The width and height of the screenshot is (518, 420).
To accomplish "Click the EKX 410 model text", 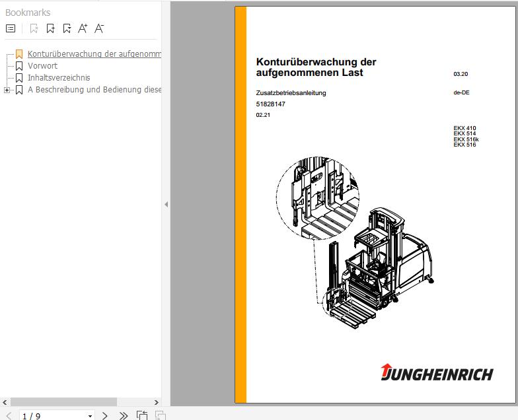I will point(465,128).
